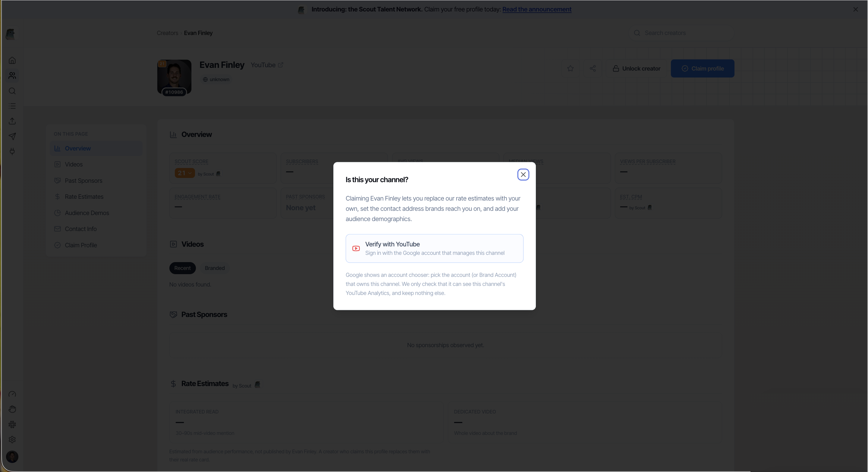The image size is (868, 472).
Task: Click the hand icon in sidebar
Action: (12, 409)
